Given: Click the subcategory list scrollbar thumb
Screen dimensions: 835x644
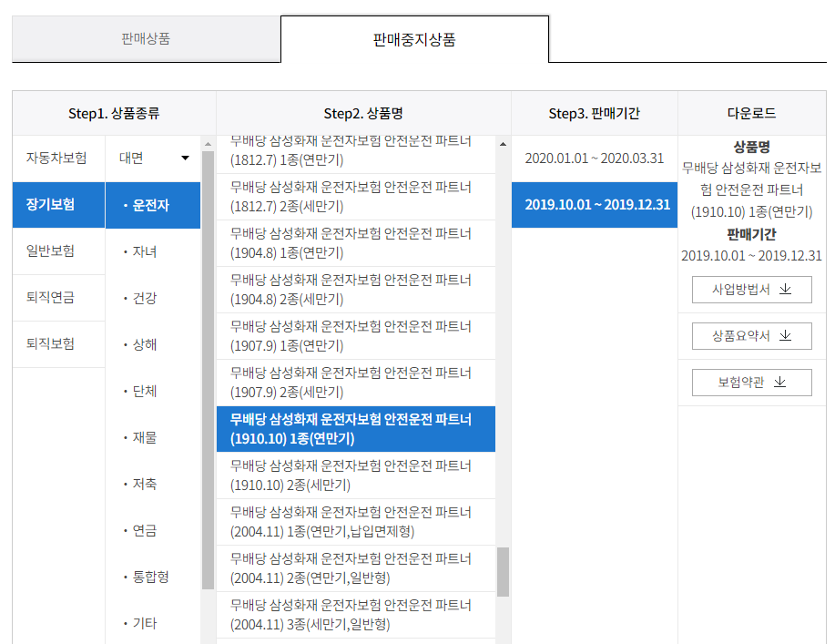Looking at the screenshot, I should point(208,370).
